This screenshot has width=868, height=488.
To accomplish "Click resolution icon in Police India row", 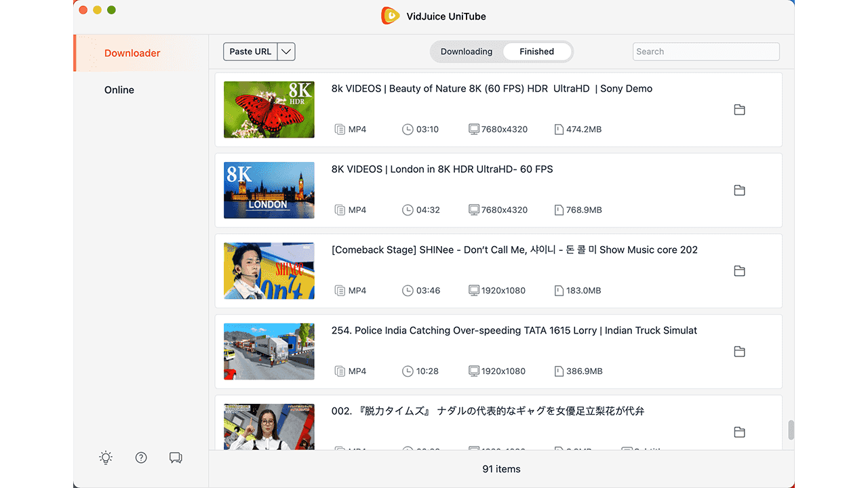I will [x=474, y=371].
